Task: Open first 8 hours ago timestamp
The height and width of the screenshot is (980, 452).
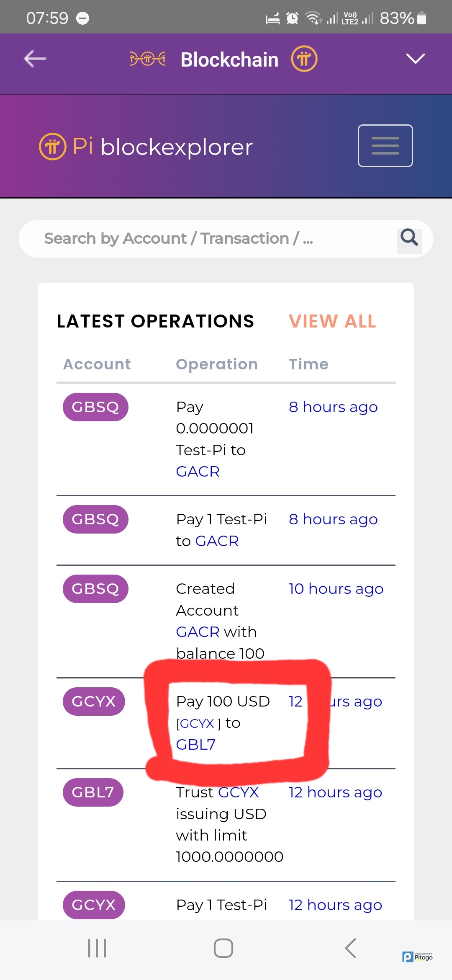Action: (333, 407)
